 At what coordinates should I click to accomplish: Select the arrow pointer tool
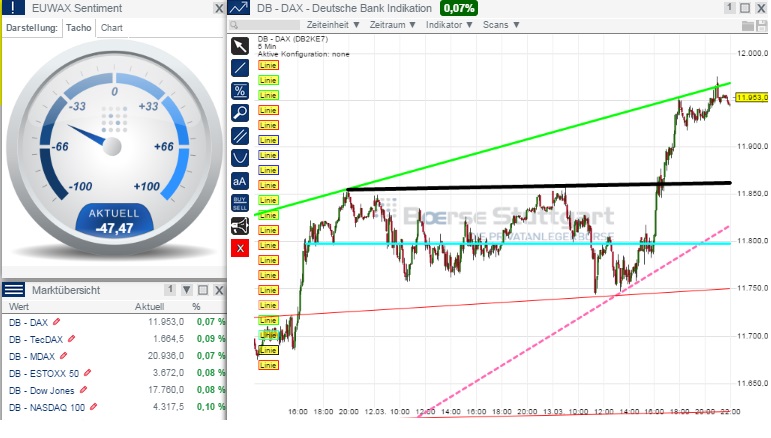[x=240, y=46]
